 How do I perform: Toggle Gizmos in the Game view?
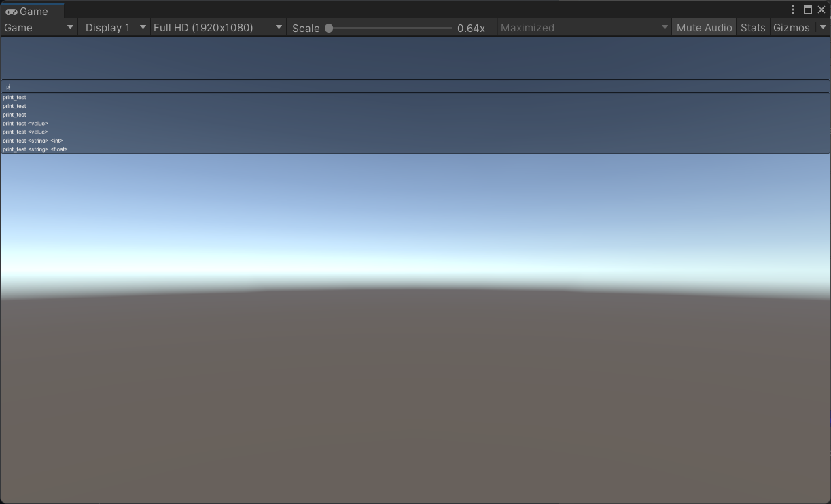coord(792,28)
